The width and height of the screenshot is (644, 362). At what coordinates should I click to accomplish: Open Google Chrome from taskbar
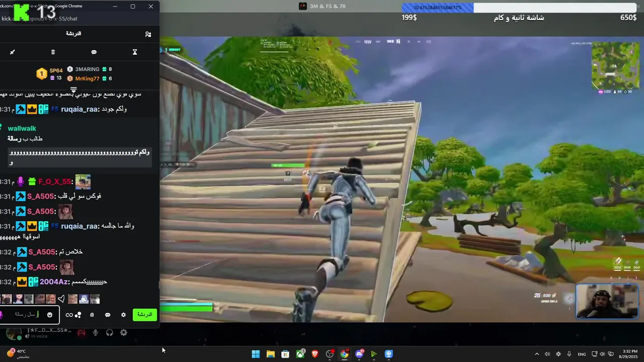345,354
